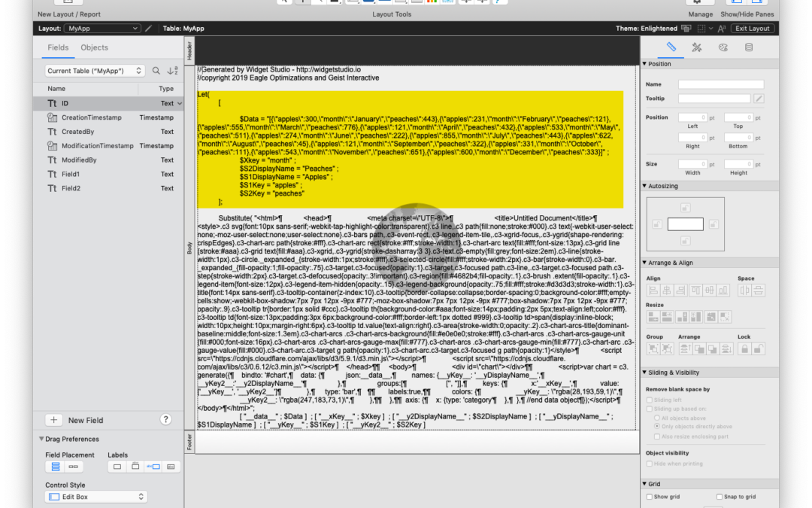Open the Appearance inspector tab (palette icon)

723,47
